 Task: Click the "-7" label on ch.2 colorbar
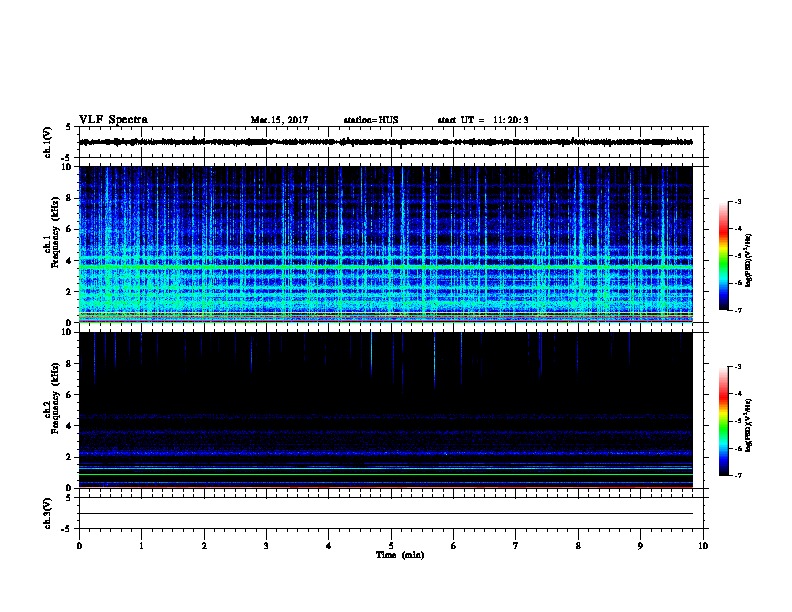(x=738, y=476)
